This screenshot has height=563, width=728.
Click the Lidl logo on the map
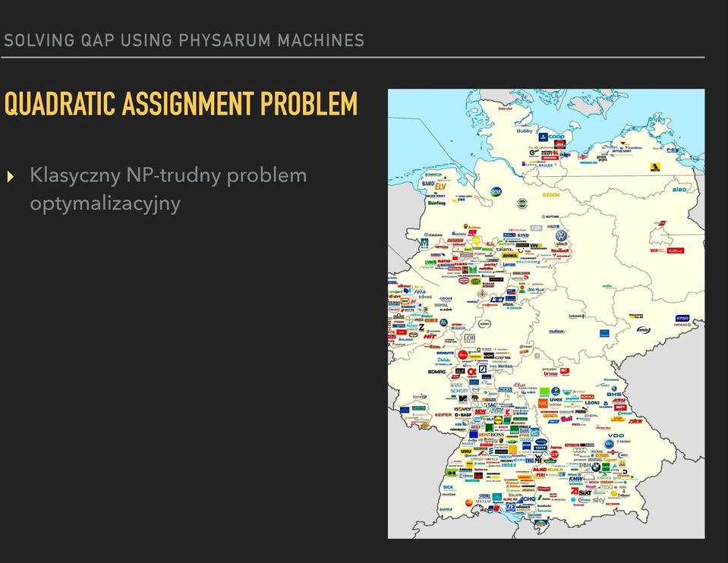pos(498,420)
